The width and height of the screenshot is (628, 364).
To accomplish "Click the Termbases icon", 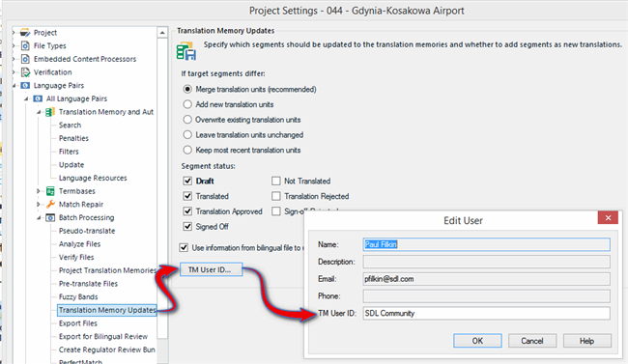I will coord(50,191).
